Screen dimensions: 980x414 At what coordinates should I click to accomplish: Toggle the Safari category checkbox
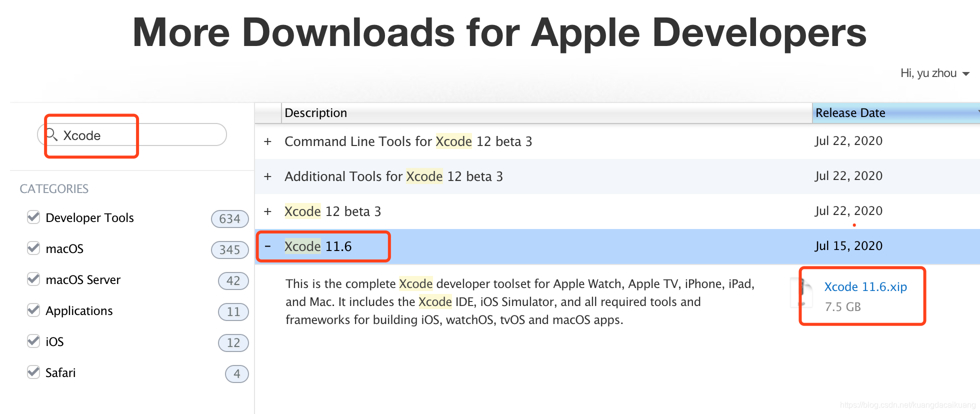coord(33,372)
